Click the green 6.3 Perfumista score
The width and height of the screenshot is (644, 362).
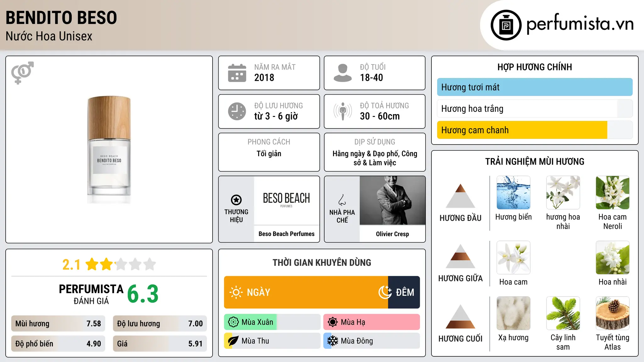coord(143,294)
